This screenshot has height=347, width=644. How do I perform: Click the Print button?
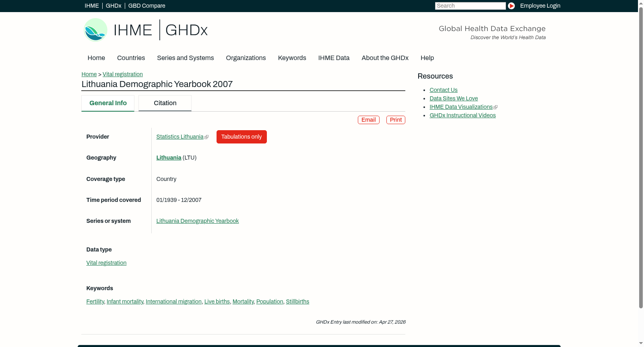(x=396, y=120)
